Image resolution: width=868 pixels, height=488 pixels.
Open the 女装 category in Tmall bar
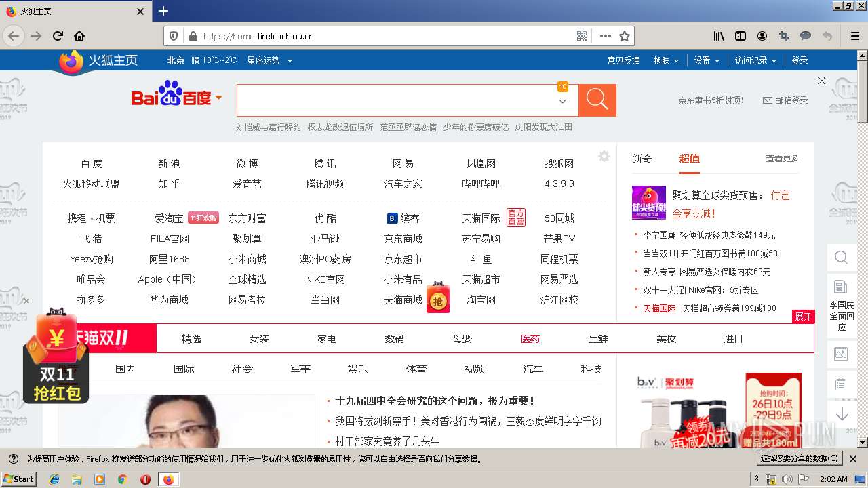[259, 339]
